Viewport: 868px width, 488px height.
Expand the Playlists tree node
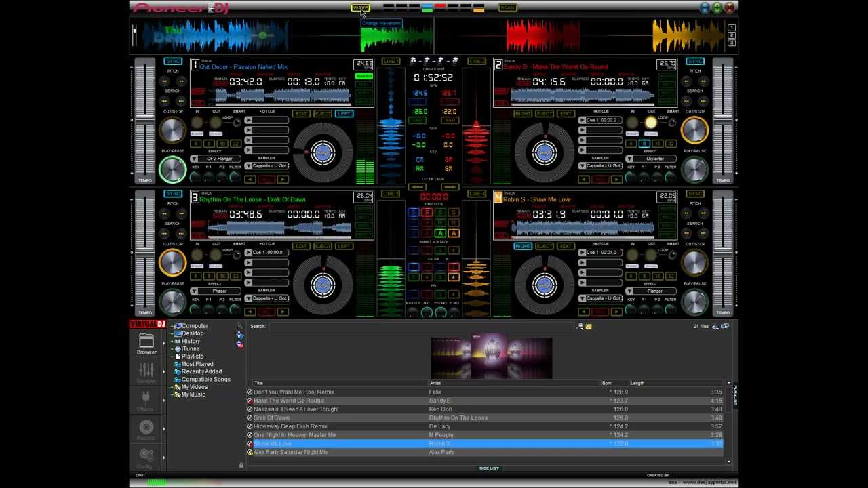pos(172,357)
